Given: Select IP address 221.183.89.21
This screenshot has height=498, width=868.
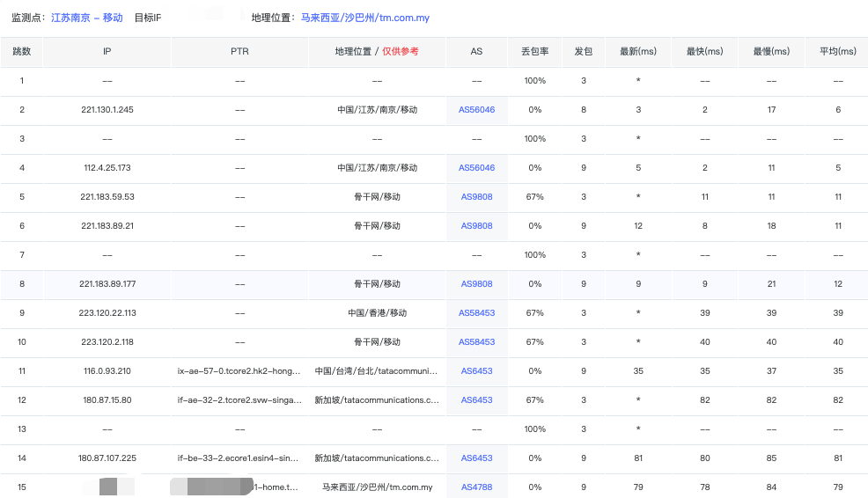Looking at the screenshot, I should click(107, 226).
